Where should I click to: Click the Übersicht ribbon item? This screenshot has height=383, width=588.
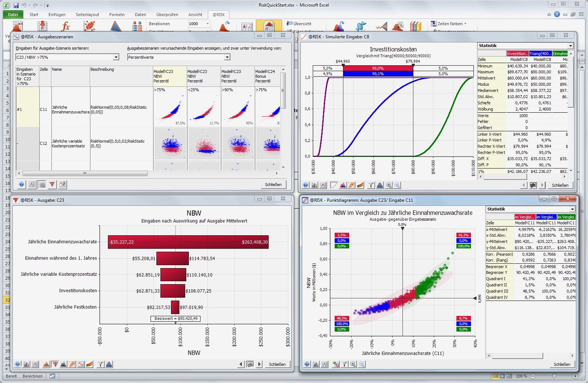tap(299, 24)
